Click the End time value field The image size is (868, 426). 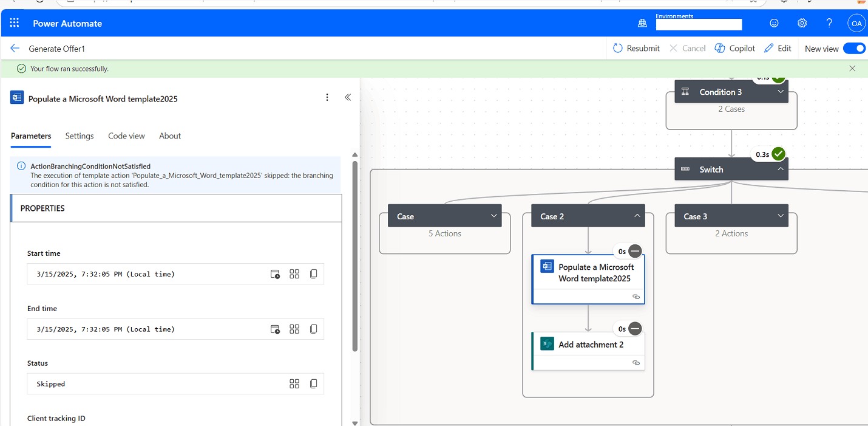tap(175, 329)
